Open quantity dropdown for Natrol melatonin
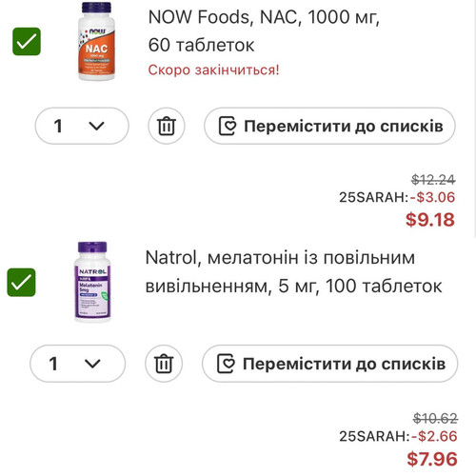Viewport: 476px width, 476px height. tap(78, 364)
